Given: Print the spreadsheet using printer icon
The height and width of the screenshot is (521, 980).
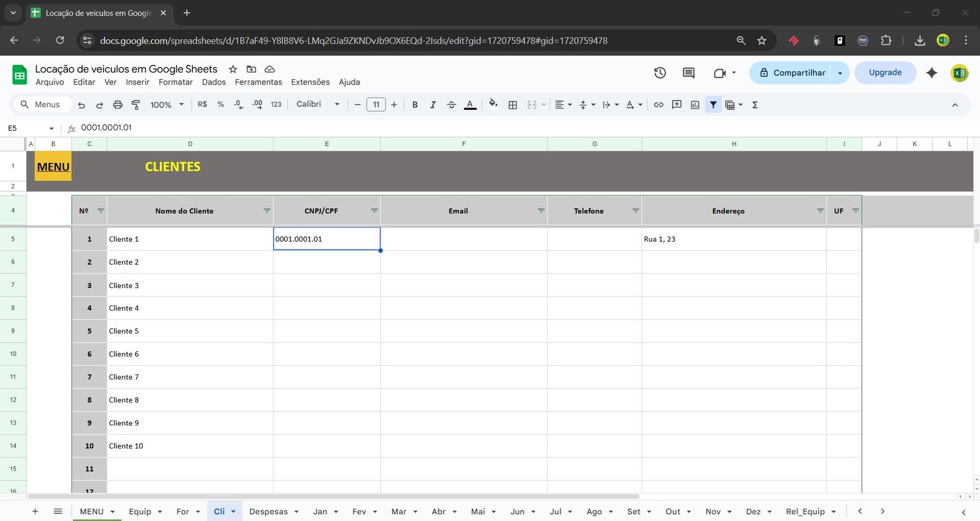Looking at the screenshot, I should click(x=118, y=105).
